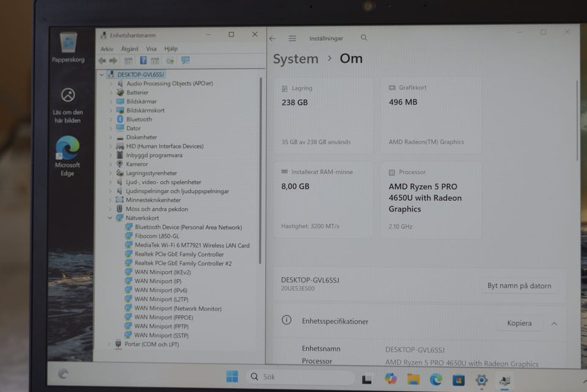Open the Åtgärd menu
This screenshot has width=587, height=392.
pyautogui.click(x=130, y=49)
